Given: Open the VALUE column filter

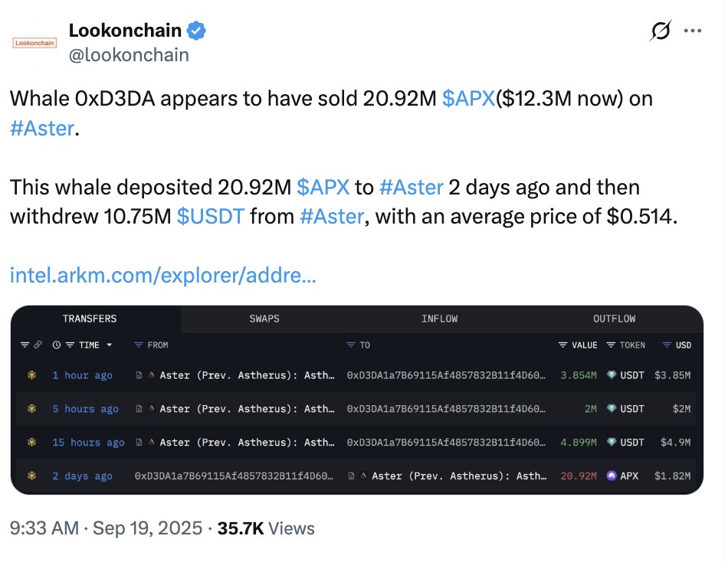Looking at the screenshot, I should click(563, 345).
